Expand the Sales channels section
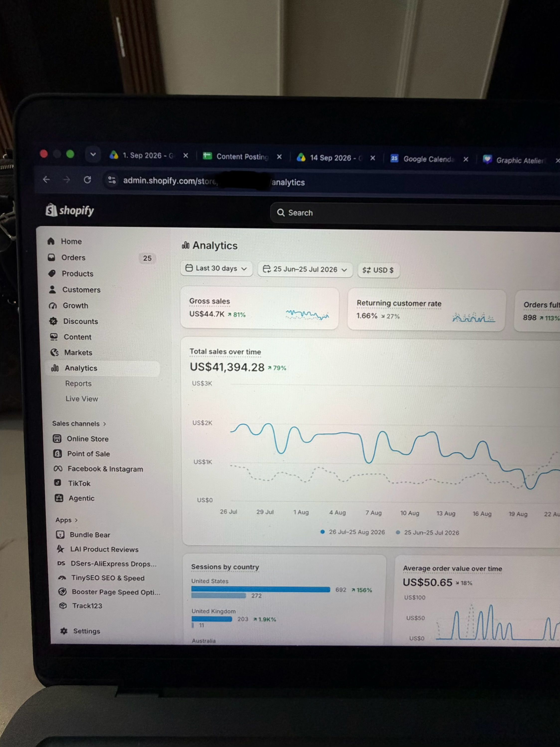This screenshot has width=560, height=747. click(79, 423)
